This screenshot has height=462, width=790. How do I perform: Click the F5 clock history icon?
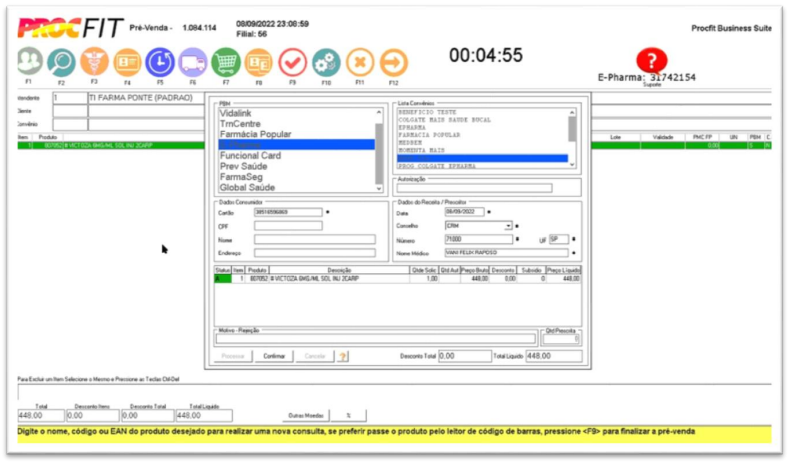pos(160,62)
